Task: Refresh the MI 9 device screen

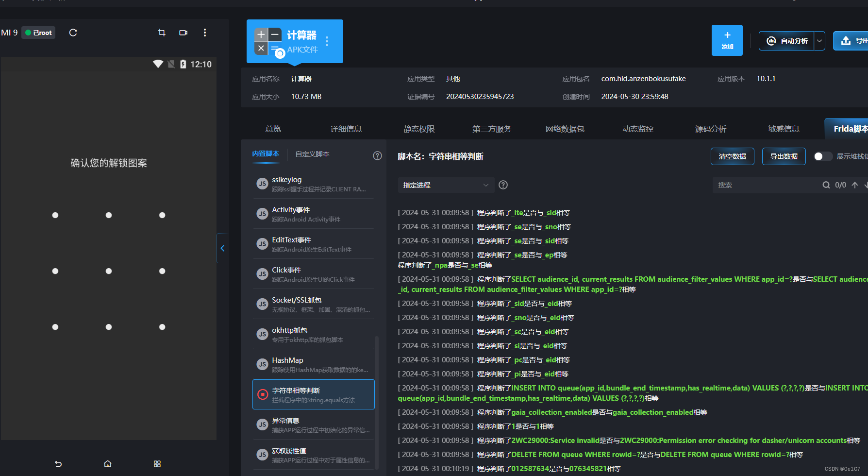Action: point(73,33)
